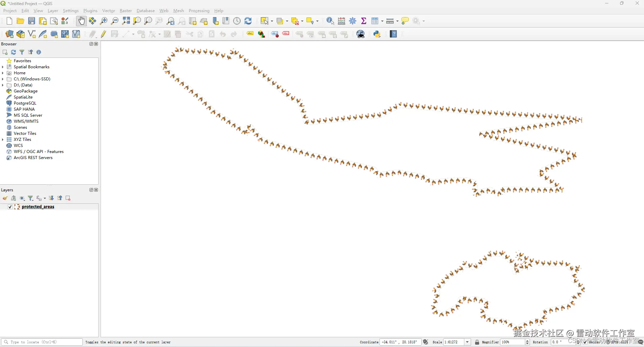Click the Layer Diagram Options icon

click(x=261, y=34)
